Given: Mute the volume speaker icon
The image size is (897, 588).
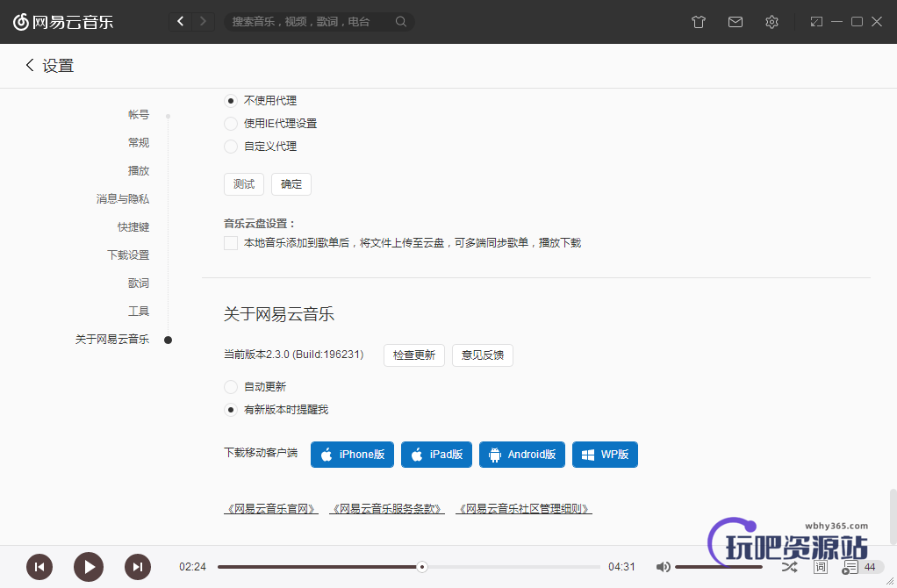Looking at the screenshot, I should 663,567.
